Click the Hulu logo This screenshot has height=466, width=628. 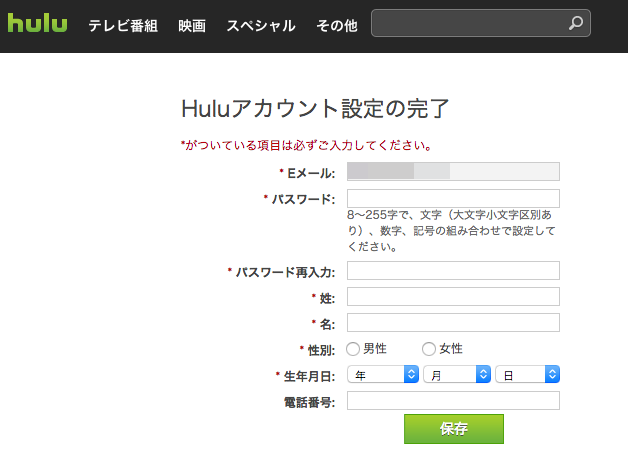point(37,23)
